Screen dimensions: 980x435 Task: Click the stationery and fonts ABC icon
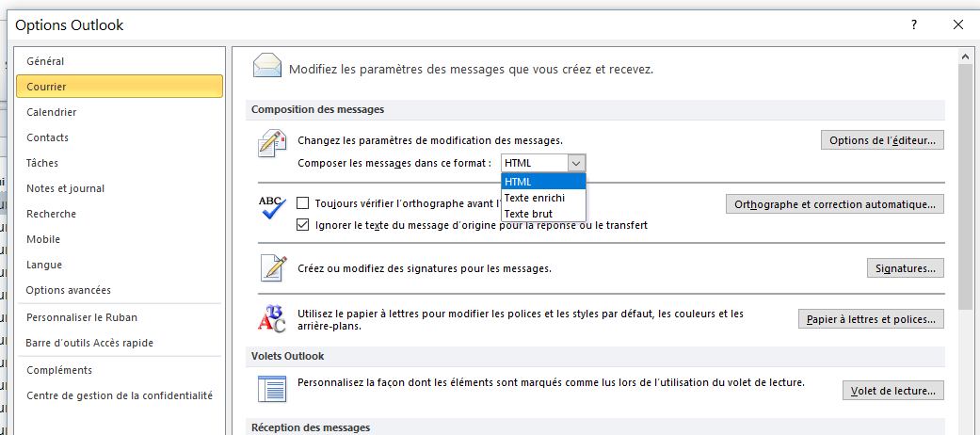272,319
